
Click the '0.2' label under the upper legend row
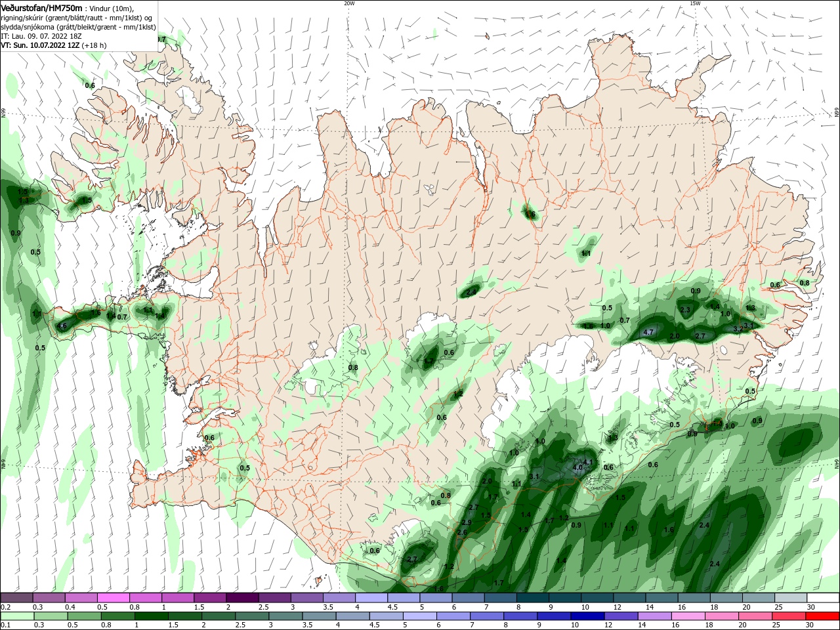click(6, 607)
